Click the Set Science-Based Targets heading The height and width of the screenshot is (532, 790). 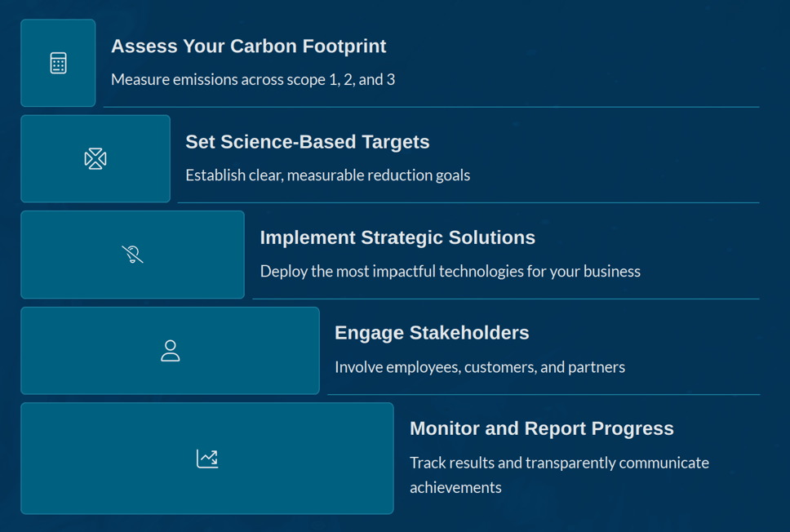[308, 141]
